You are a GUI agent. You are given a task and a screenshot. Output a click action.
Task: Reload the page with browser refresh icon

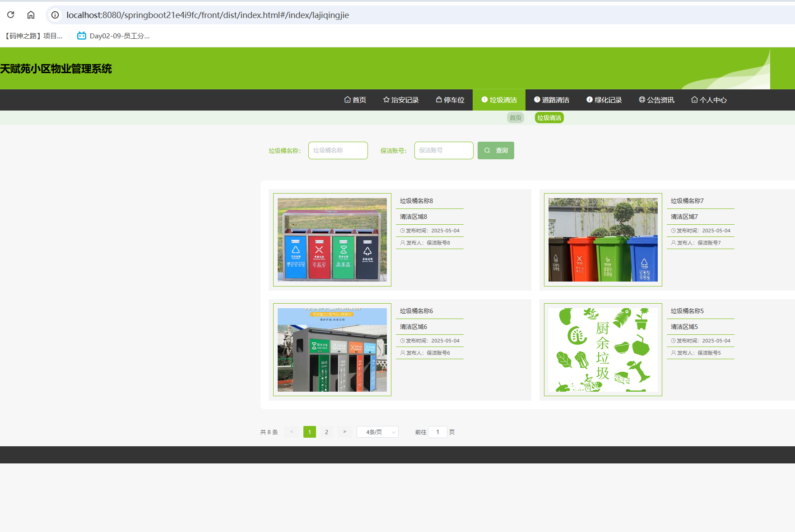tap(11, 15)
